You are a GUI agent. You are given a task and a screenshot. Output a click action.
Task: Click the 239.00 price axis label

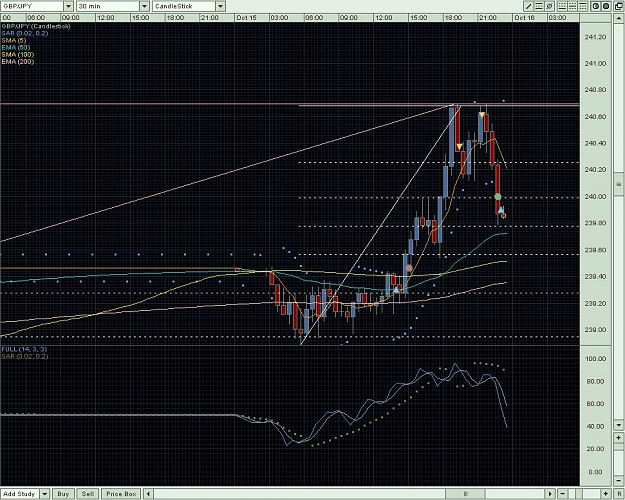coord(595,330)
